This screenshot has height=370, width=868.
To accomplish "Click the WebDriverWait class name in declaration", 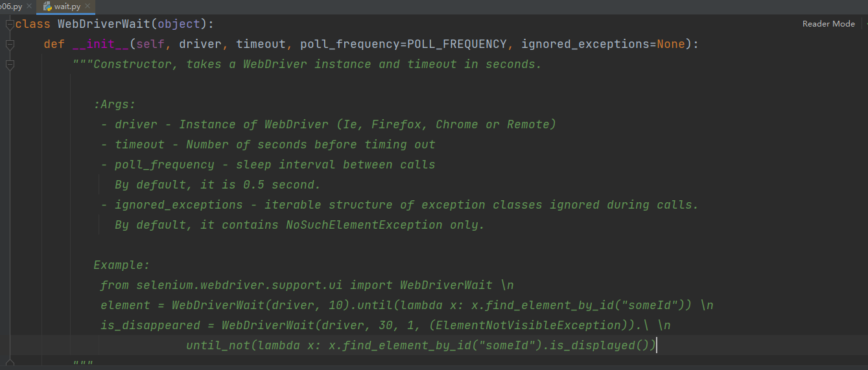I will 104,25.
